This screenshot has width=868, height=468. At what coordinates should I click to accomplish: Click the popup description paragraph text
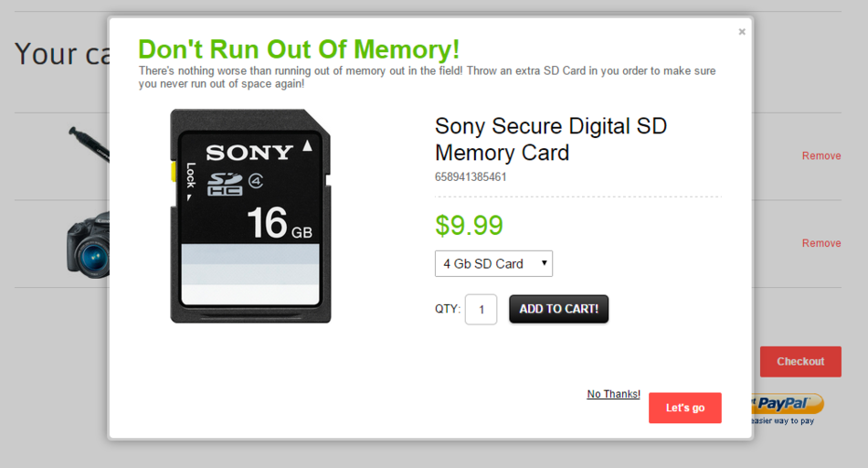click(x=427, y=77)
